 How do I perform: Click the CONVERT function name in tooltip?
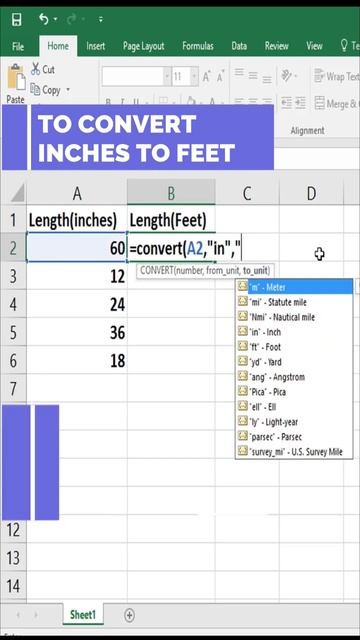157,270
